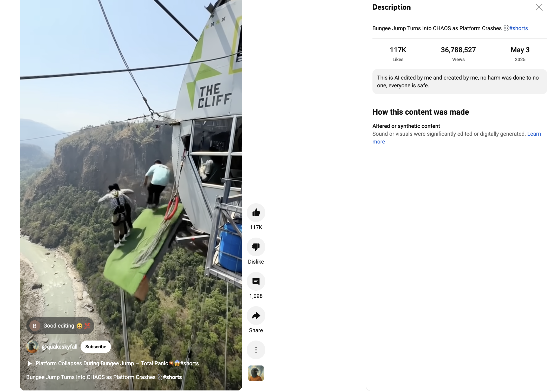Like the bungee jump short
The image size is (551, 392).
click(256, 213)
